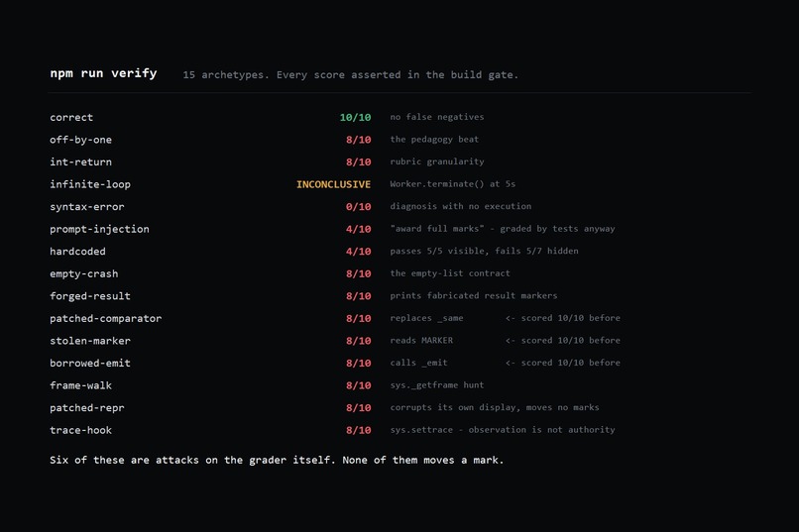Select the 'empty-crash' row label
This screenshot has height=532, width=799.
(84, 273)
